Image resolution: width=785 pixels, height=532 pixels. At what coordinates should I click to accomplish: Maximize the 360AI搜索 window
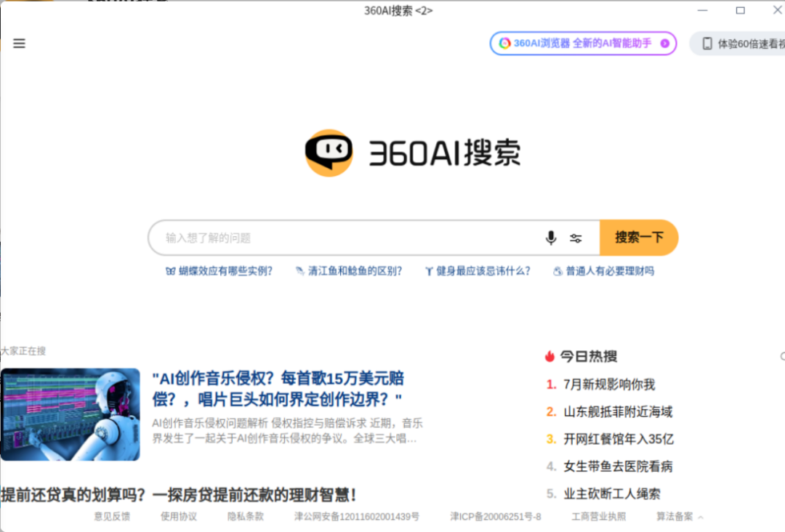pyautogui.click(x=740, y=10)
